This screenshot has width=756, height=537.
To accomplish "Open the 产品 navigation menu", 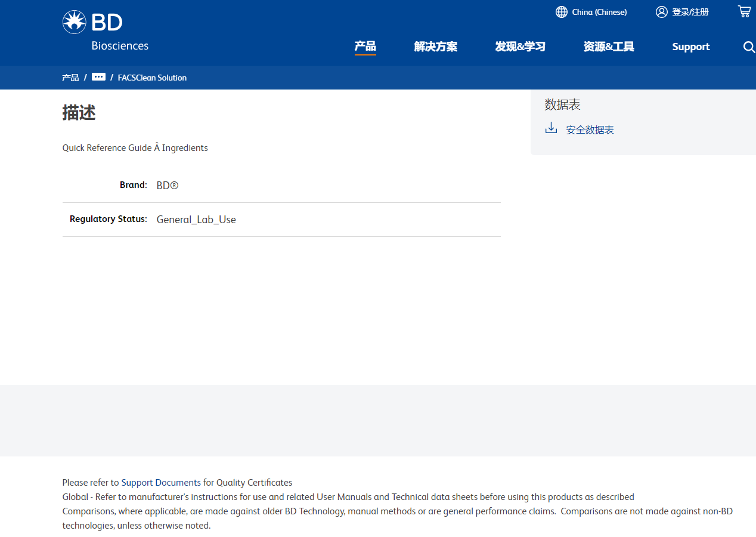I will (365, 47).
